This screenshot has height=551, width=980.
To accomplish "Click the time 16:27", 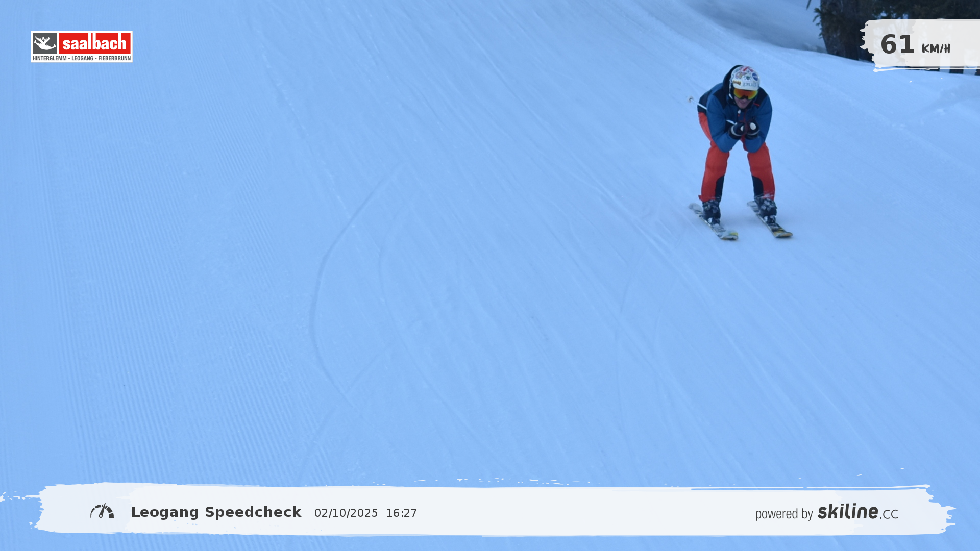I will pyautogui.click(x=401, y=513).
